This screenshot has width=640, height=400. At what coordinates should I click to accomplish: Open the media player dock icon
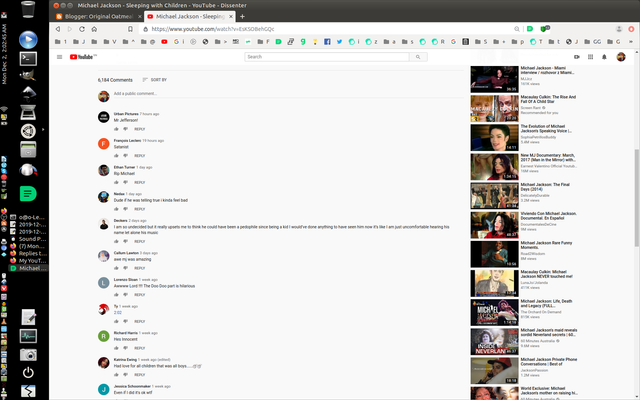tap(28, 40)
